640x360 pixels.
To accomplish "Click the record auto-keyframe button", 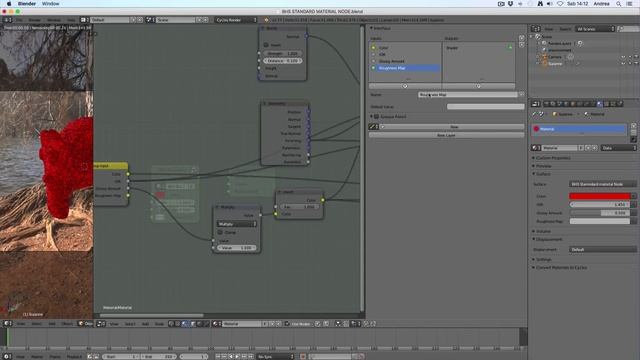I will (x=303, y=356).
